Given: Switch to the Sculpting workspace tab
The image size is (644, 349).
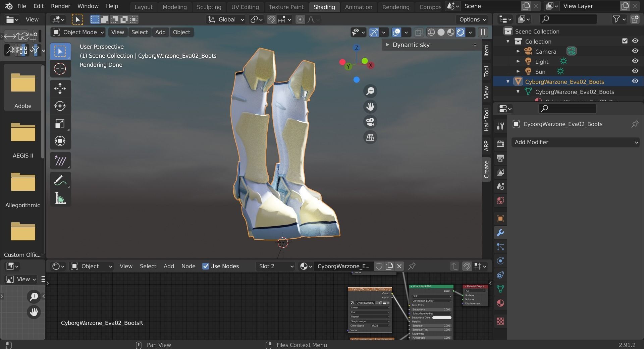Looking at the screenshot, I should (209, 7).
